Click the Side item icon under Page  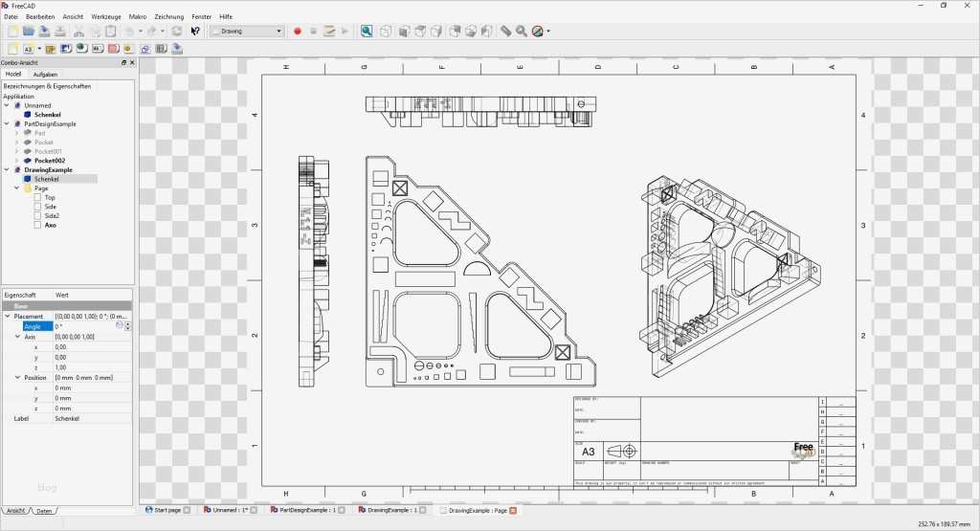coord(37,207)
